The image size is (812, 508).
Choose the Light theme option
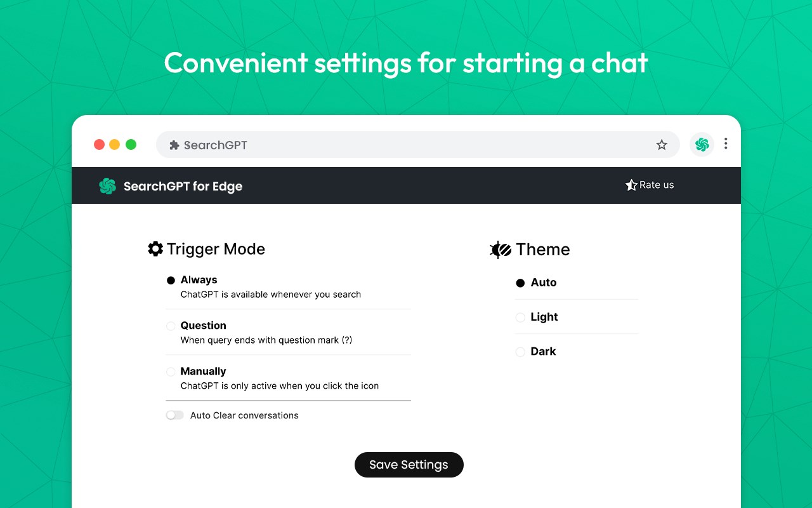click(x=520, y=317)
